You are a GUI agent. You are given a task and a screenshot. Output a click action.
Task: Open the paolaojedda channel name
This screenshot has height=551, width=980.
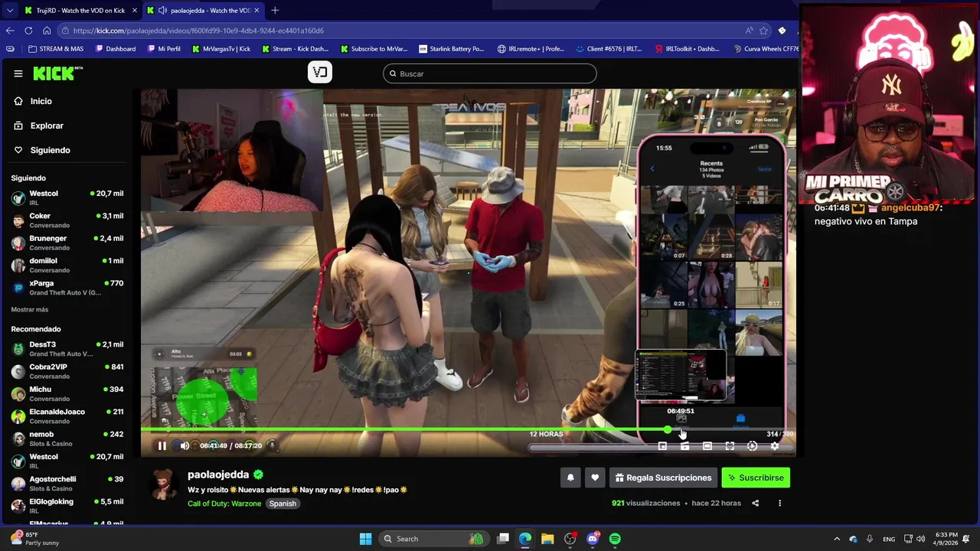[x=218, y=474]
